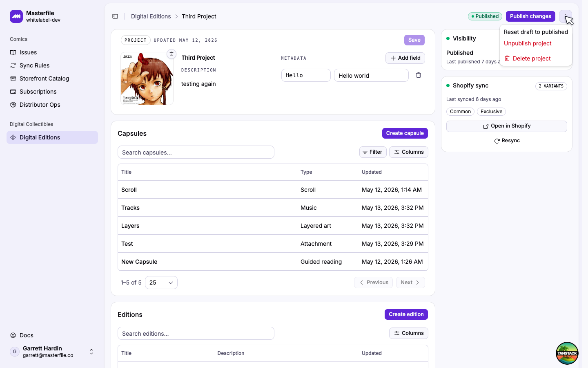
Task: Click the Hello metadata key field
Action: (x=306, y=75)
